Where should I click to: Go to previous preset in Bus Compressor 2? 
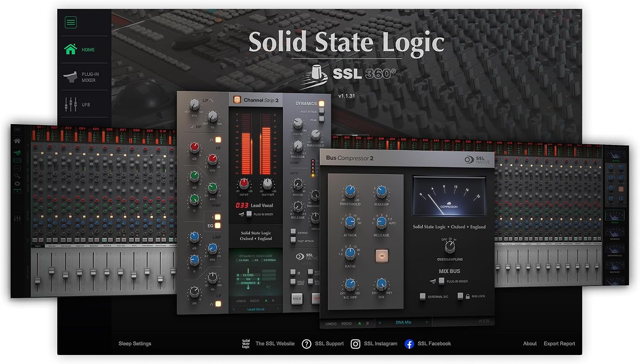[379, 323]
